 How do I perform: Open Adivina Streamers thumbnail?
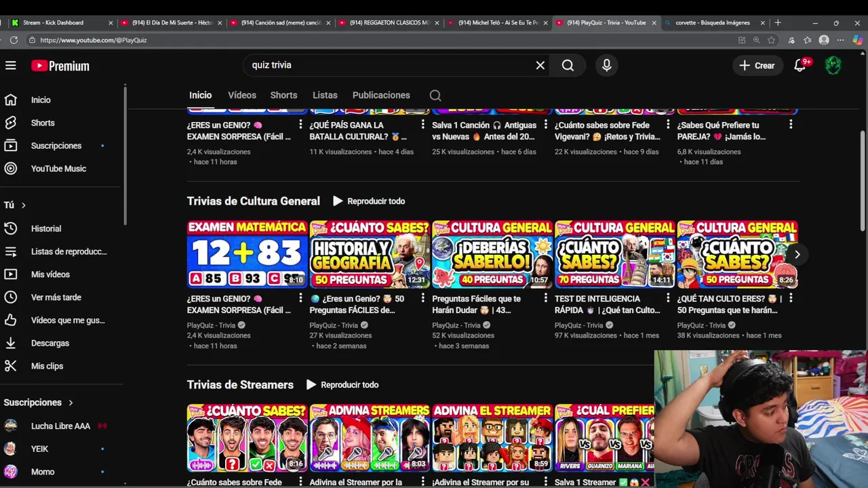pos(370,438)
